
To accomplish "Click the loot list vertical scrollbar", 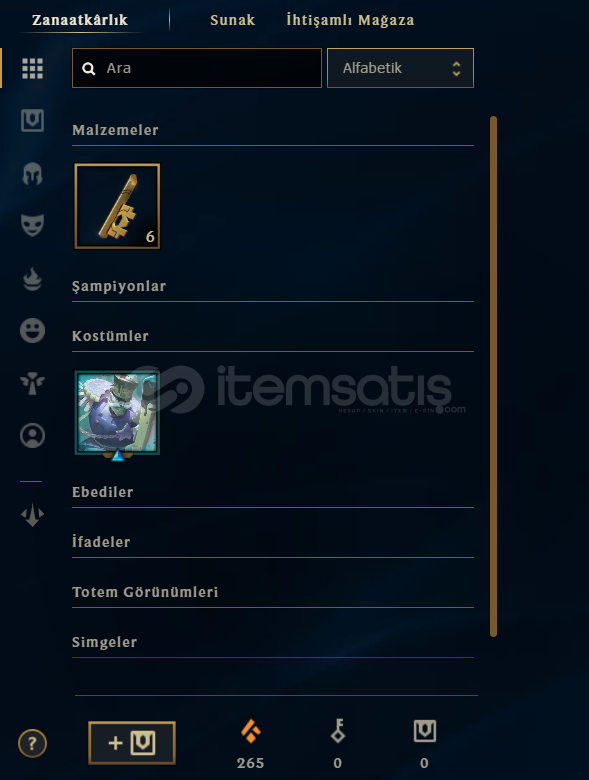I will (493, 376).
